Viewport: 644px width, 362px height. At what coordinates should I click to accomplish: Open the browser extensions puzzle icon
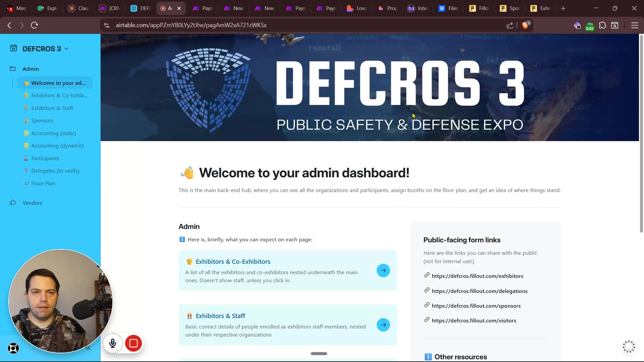point(602,25)
